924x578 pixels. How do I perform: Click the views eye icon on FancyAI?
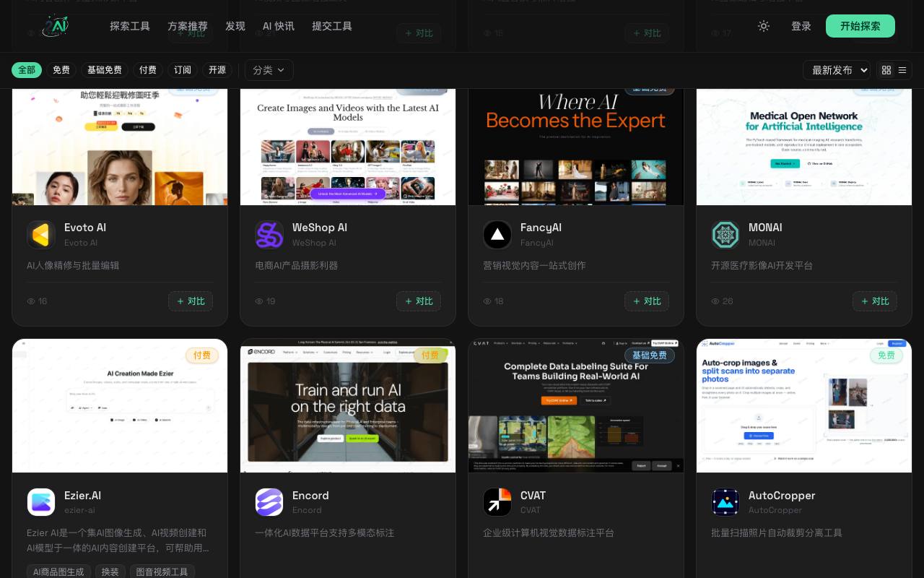pos(487,301)
